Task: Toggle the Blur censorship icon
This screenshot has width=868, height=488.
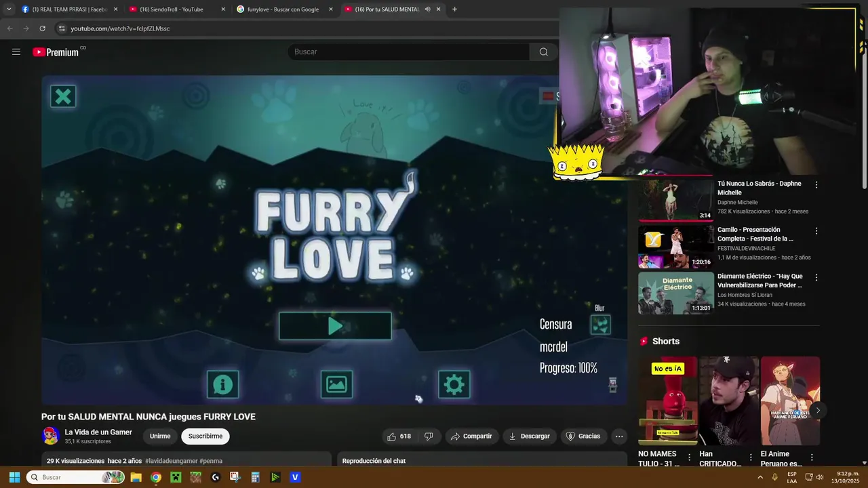Action: click(600, 325)
